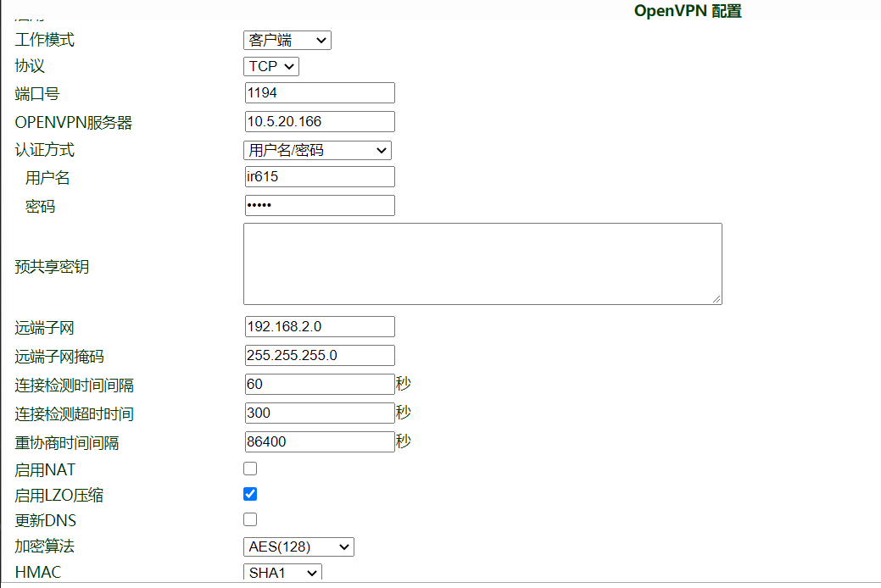Click the 用户名 field with ir615
This screenshot has height=588, width=881.
point(319,177)
